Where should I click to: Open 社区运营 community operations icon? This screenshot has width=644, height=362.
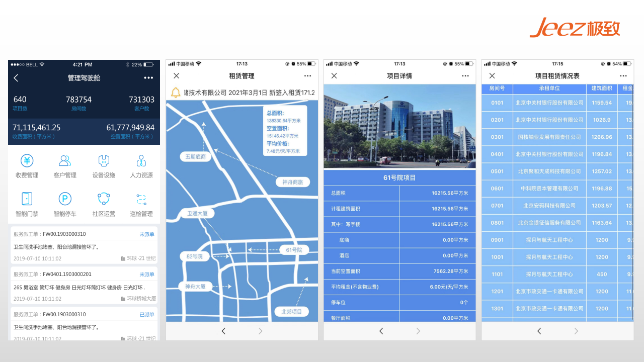[104, 199]
